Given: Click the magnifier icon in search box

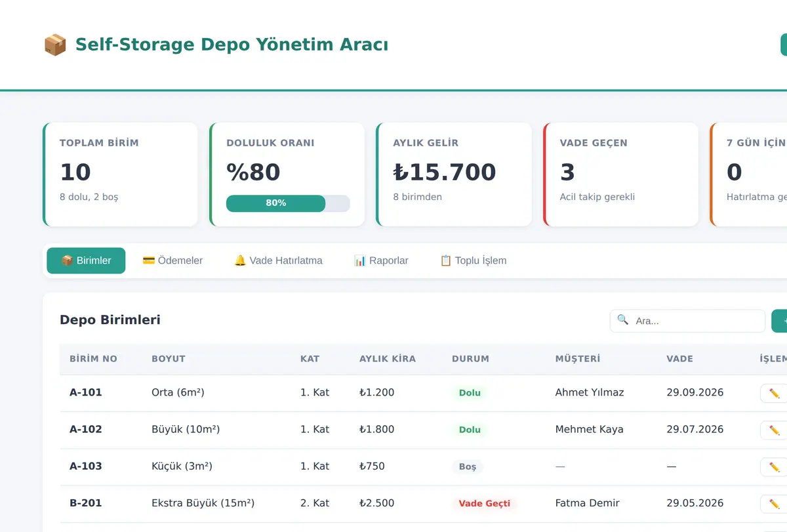Looking at the screenshot, I should pyautogui.click(x=622, y=320).
